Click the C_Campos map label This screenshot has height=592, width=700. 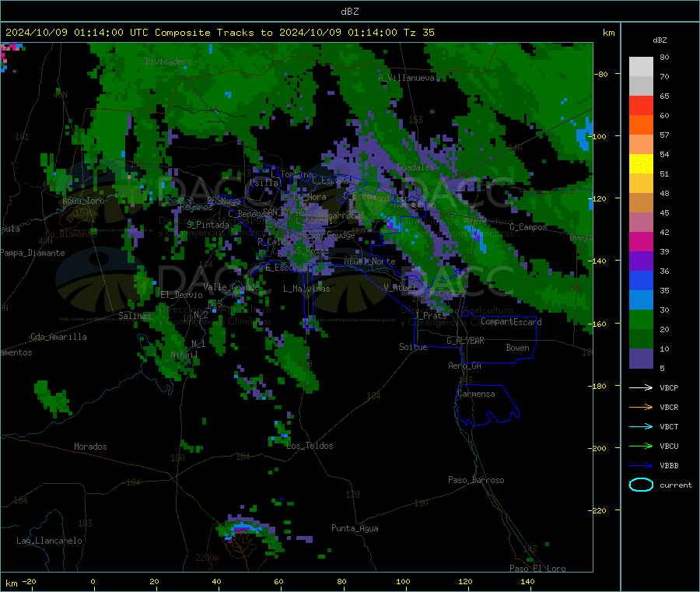click(x=529, y=227)
